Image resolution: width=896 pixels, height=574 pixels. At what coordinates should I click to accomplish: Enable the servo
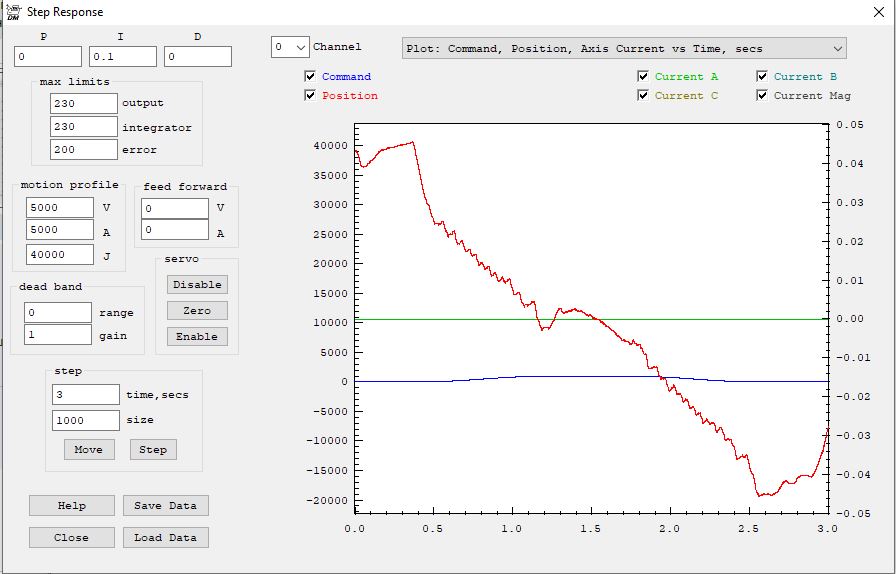click(x=197, y=337)
